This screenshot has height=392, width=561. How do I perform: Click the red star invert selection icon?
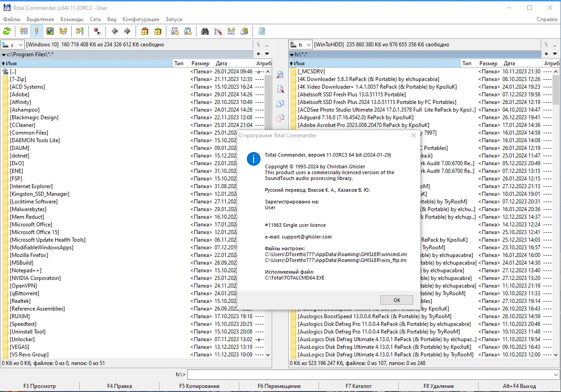click(97, 31)
